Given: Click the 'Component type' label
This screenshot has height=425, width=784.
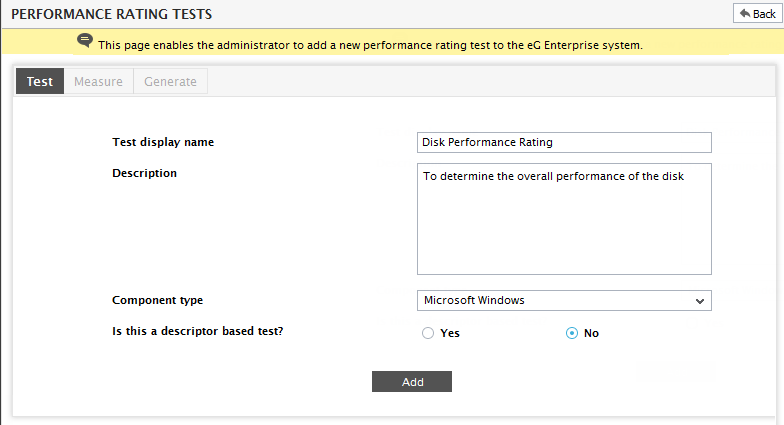Looking at the screenshot, I should [158, 300].
